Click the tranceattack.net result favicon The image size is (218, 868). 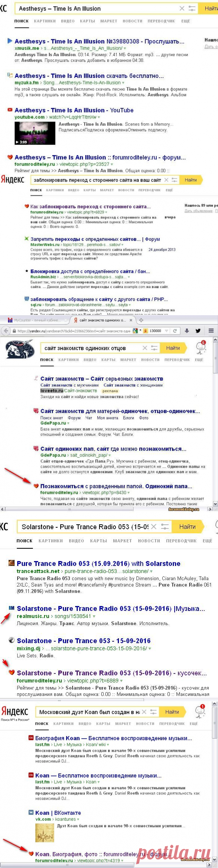click(x=12, y=563)
